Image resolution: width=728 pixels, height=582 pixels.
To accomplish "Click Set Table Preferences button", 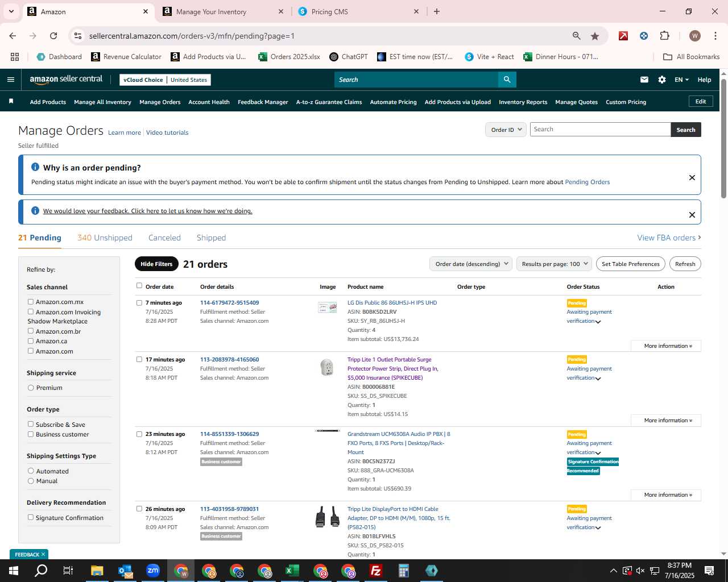I will point(631,264).
